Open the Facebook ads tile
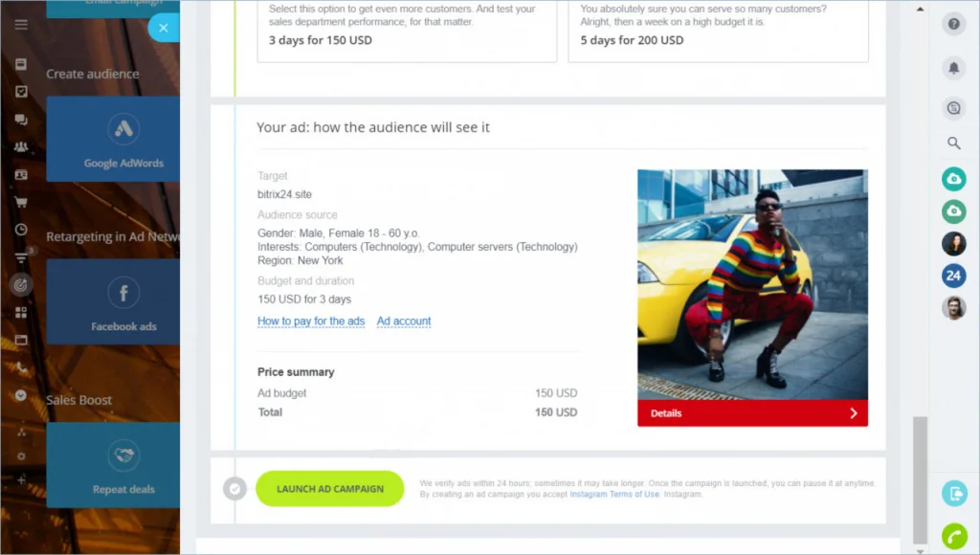This screenshot has width=980, height=555. pos(122,301)
